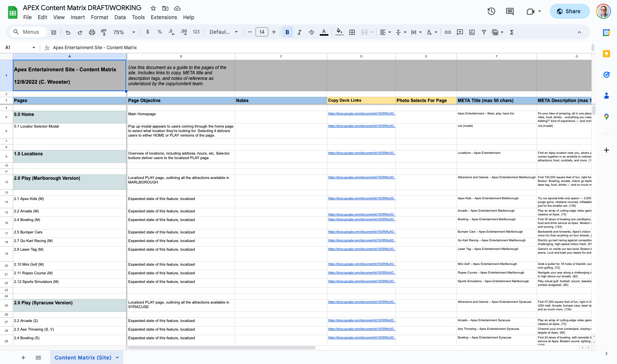Click the Share button
The height and width of the screenshot is (364, 617).
coord(570,11)
